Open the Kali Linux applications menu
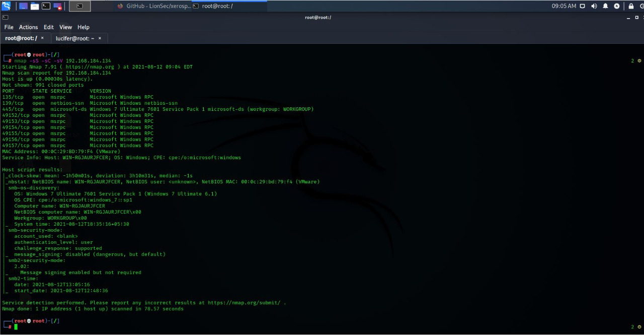This screenshot has width=644, height=335. (x=6, y=6)
